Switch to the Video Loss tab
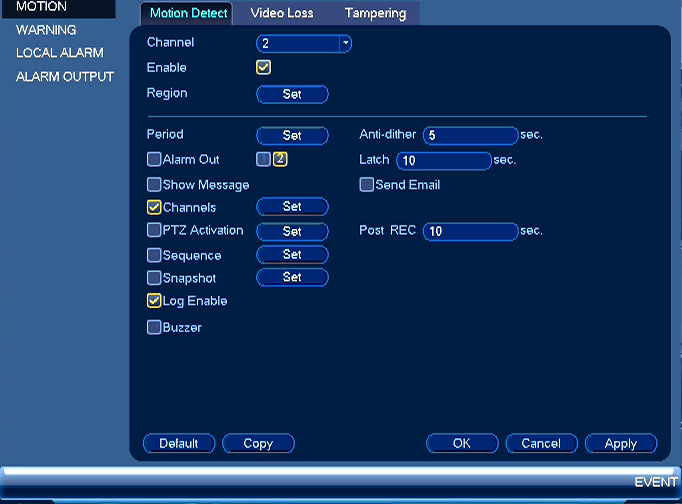 click(282, 13)
